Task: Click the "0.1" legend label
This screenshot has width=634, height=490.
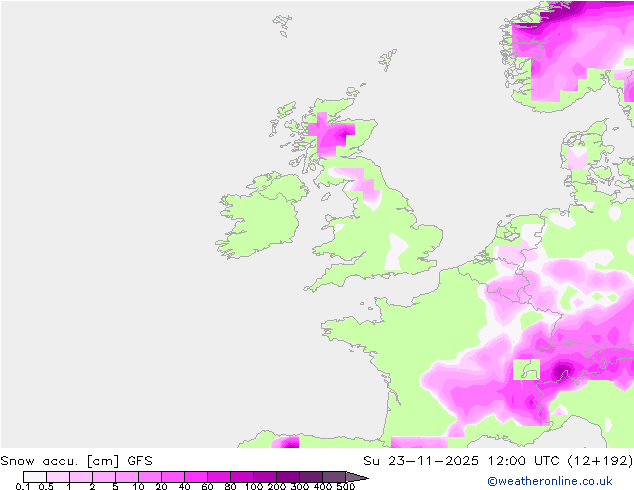Action: tap(23, 486)
